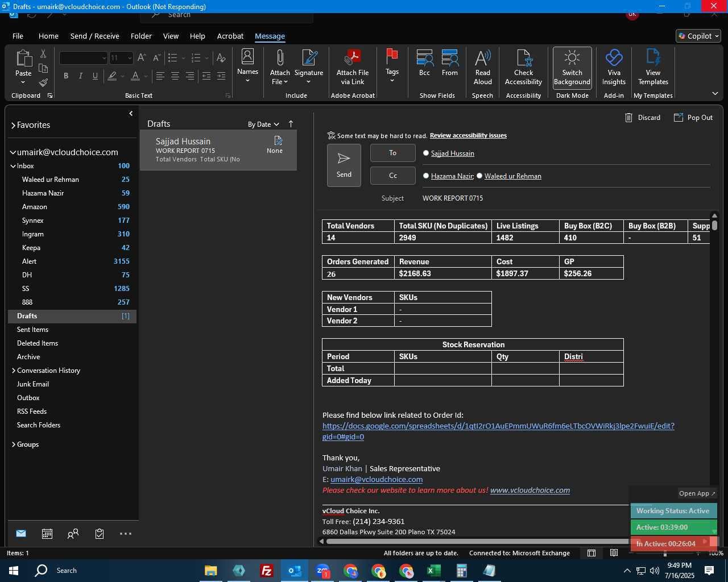Click Attach File via Link Acrobat icon

(353, 66)
